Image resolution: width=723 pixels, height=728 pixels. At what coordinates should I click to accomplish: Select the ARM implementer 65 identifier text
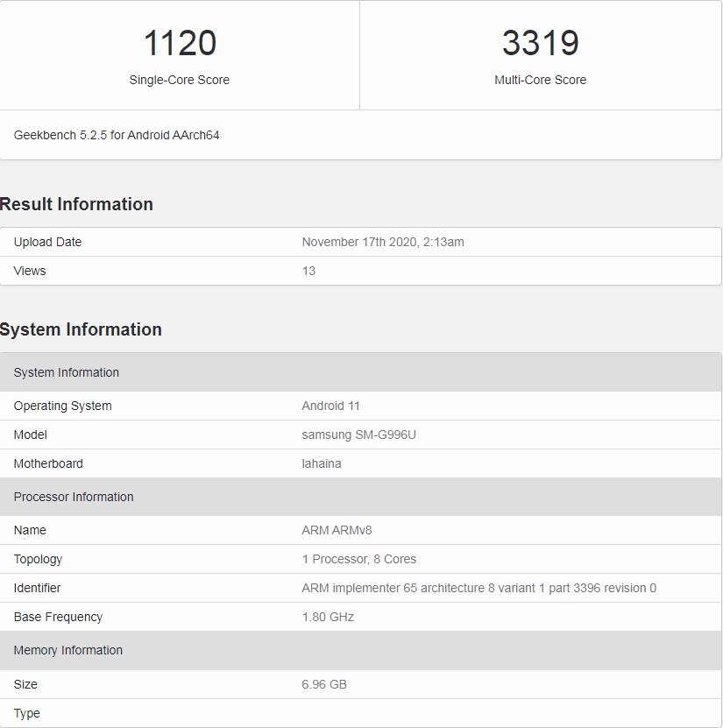pyautogui.click(x=478, y=588)
